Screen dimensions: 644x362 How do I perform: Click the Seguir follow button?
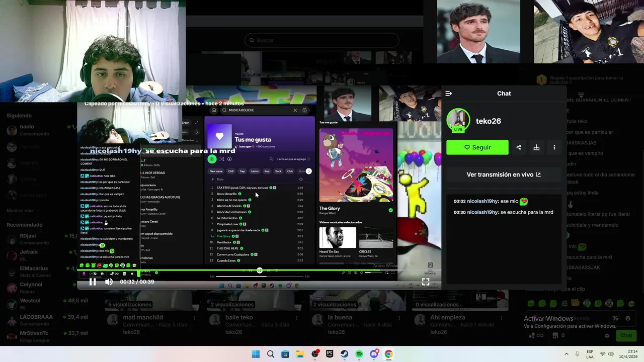pyautogui.click(x=477, y=147)
